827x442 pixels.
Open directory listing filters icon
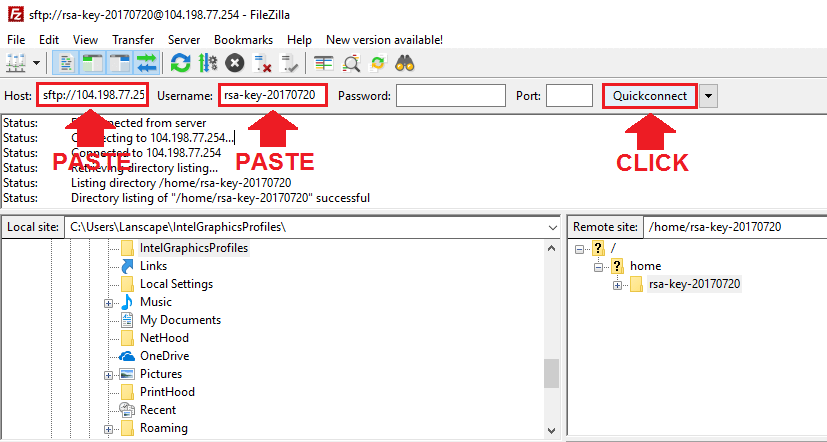323,64
